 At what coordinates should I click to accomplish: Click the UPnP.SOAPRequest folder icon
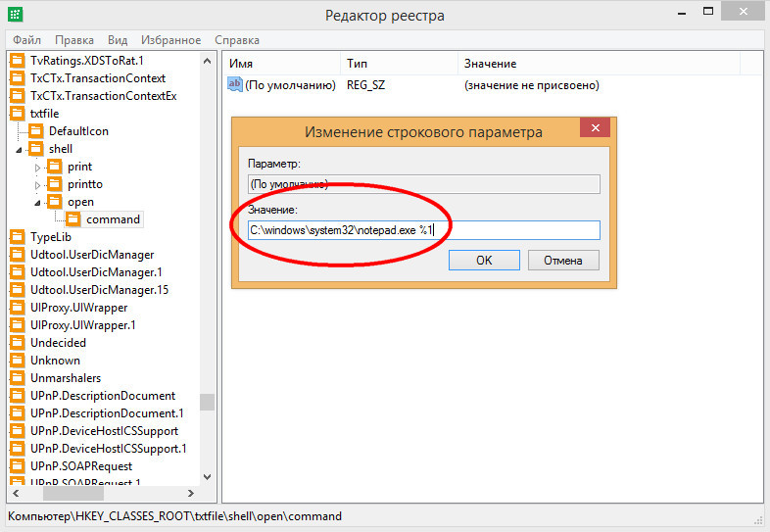point(17,466)
